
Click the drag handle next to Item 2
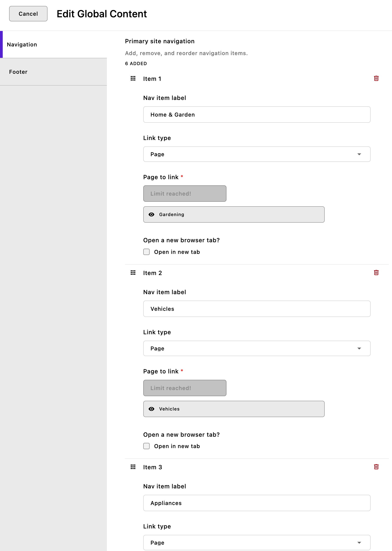point(133,273)
